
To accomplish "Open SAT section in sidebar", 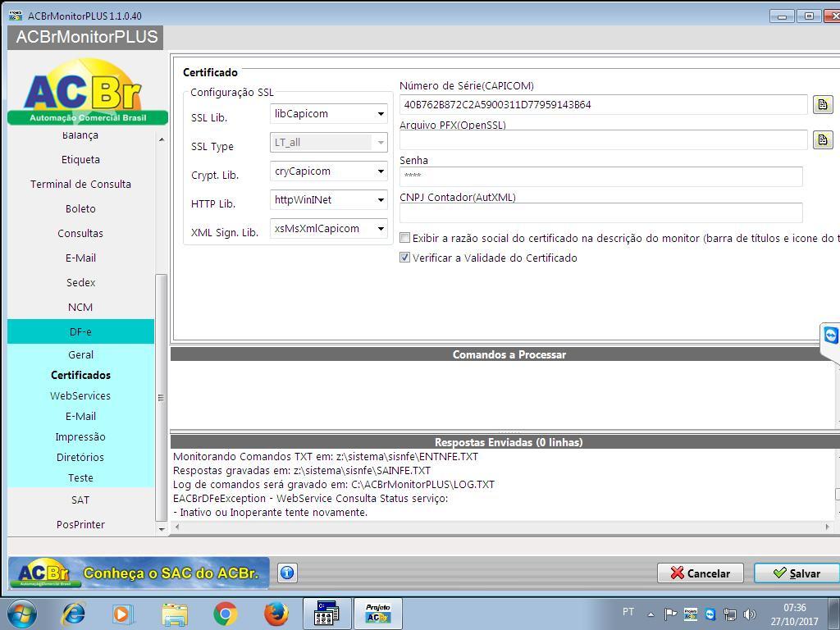I will [x=80, y=500].
